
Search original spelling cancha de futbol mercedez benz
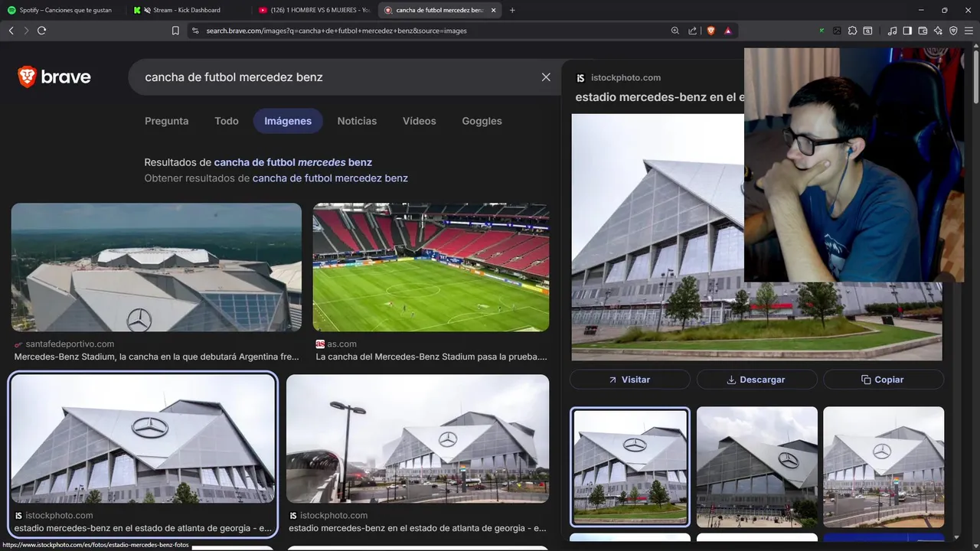coord(330,178)
